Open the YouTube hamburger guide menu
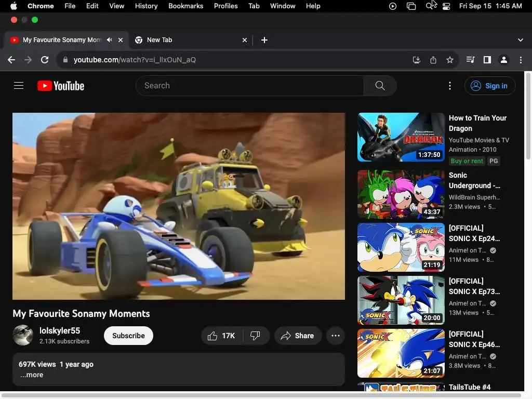Image resolution: width=532 pixels, height=399 pixels. pos(19,86)
